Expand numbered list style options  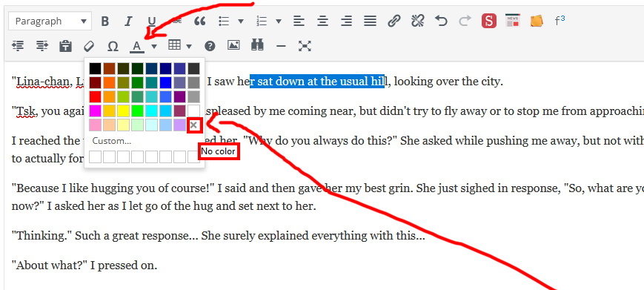(x=279, y=21)
